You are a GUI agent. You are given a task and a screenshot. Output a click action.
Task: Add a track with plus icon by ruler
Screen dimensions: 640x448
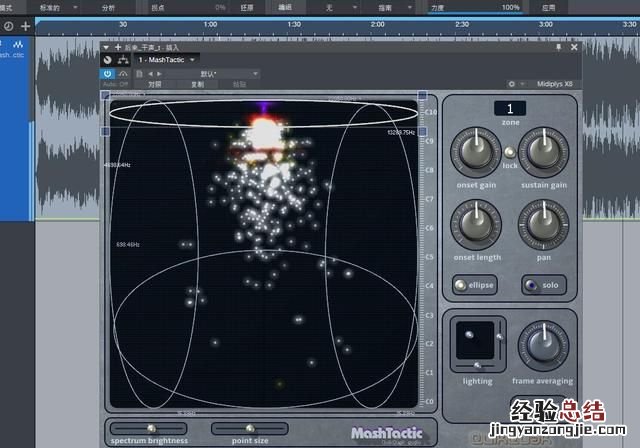click(x=26, y=27)
